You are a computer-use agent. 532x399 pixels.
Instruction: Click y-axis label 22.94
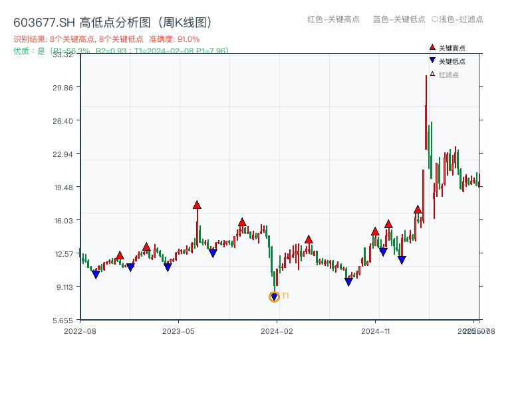[63, 154]
